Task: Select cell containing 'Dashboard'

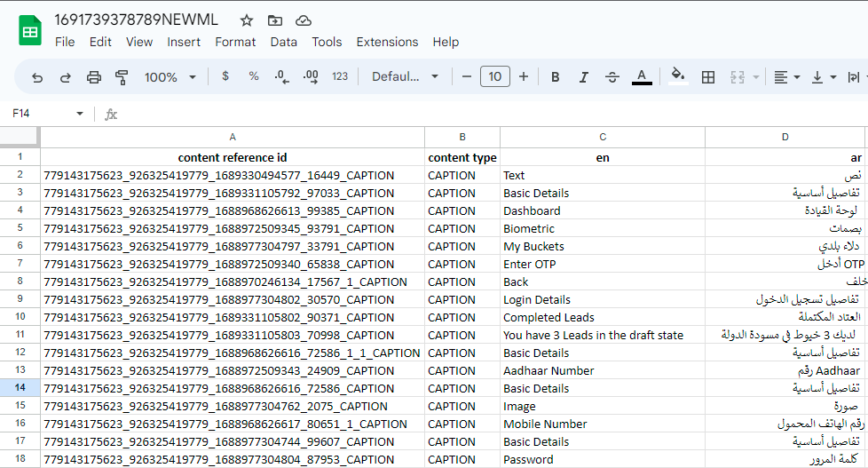Action: point(603,211)
